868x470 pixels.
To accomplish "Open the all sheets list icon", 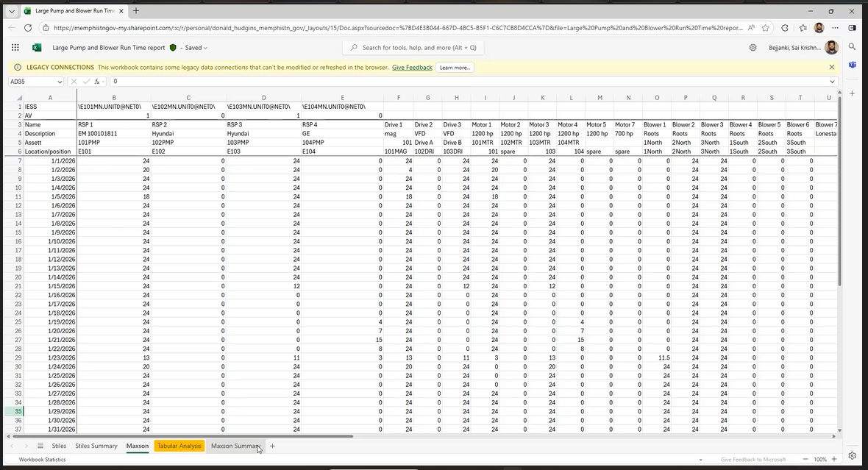I will point(40,446).
